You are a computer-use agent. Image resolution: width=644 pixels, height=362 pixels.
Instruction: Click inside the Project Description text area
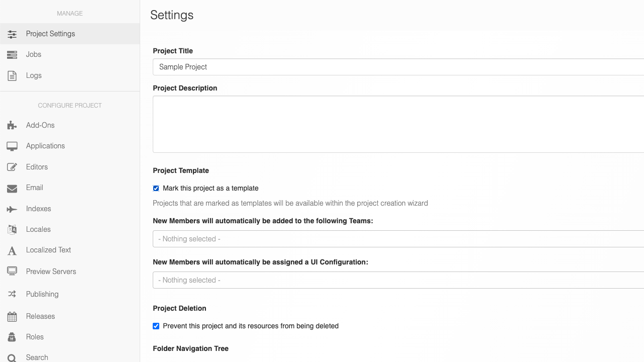(398, 124)
